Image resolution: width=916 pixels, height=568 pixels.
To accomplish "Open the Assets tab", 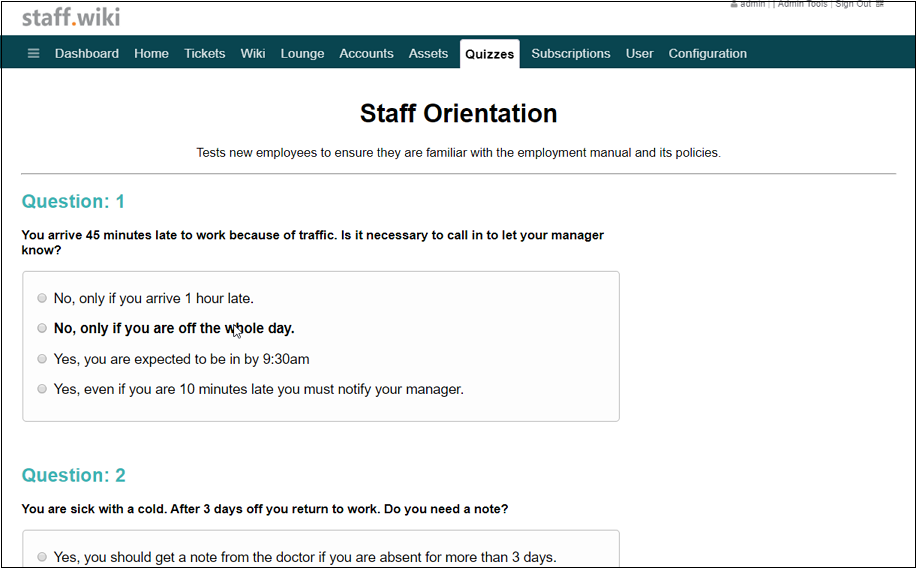I will click(x=428, y=53).
